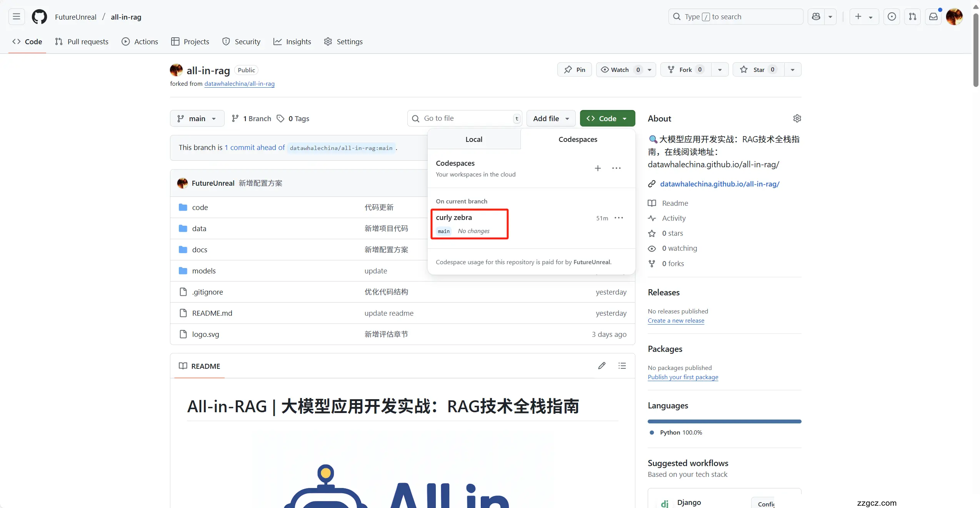Expand the Fork options dropdown arrow

click(720, 70)
